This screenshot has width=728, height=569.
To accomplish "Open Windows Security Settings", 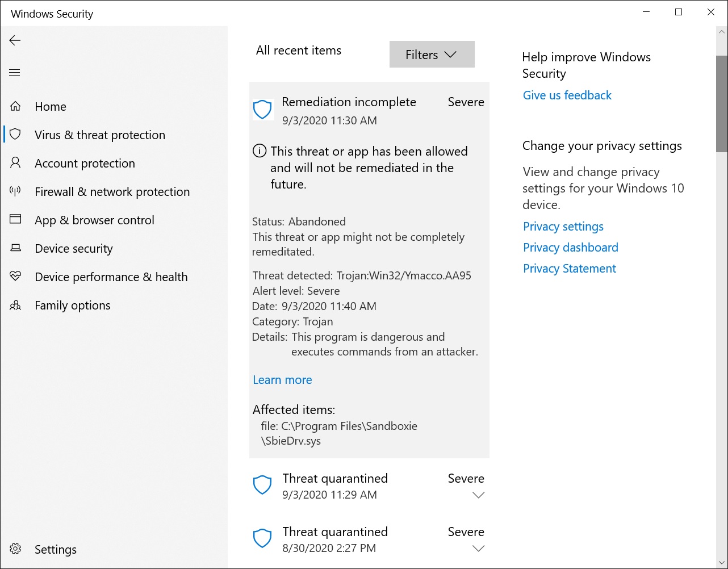I will coord(55,549).
